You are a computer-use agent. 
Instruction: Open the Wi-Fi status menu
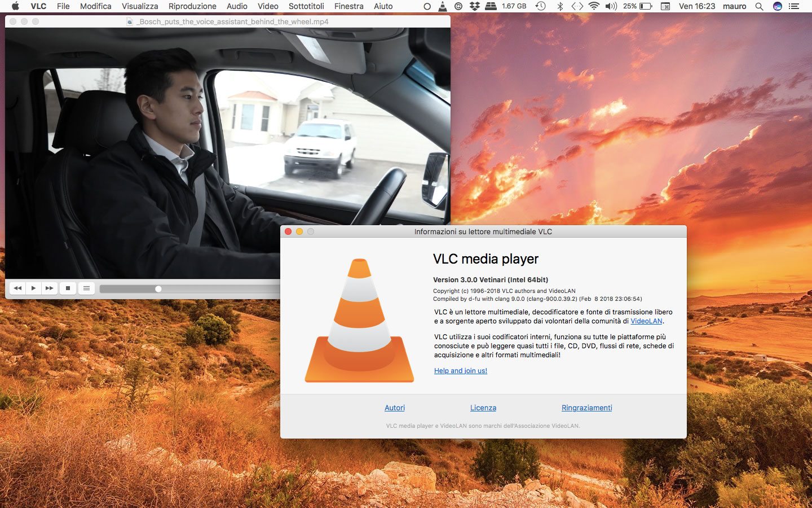click(x=594, y=6)
